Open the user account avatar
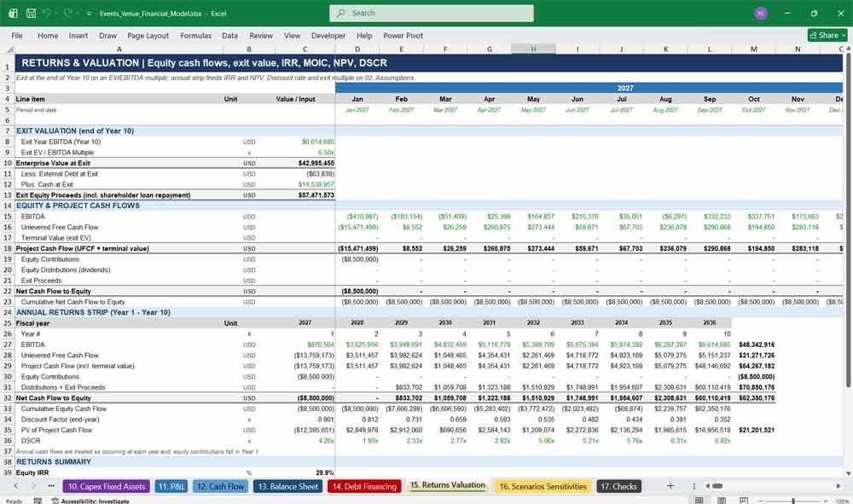Viewport: 853px width, 504px height. [x=761, y=13]
